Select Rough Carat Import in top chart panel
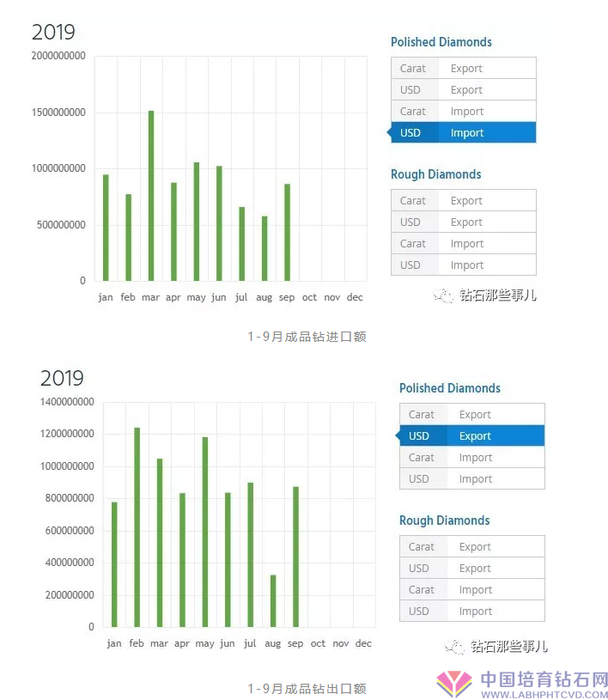Viewport: 608px width, 700px height. [x=464, y=243]
